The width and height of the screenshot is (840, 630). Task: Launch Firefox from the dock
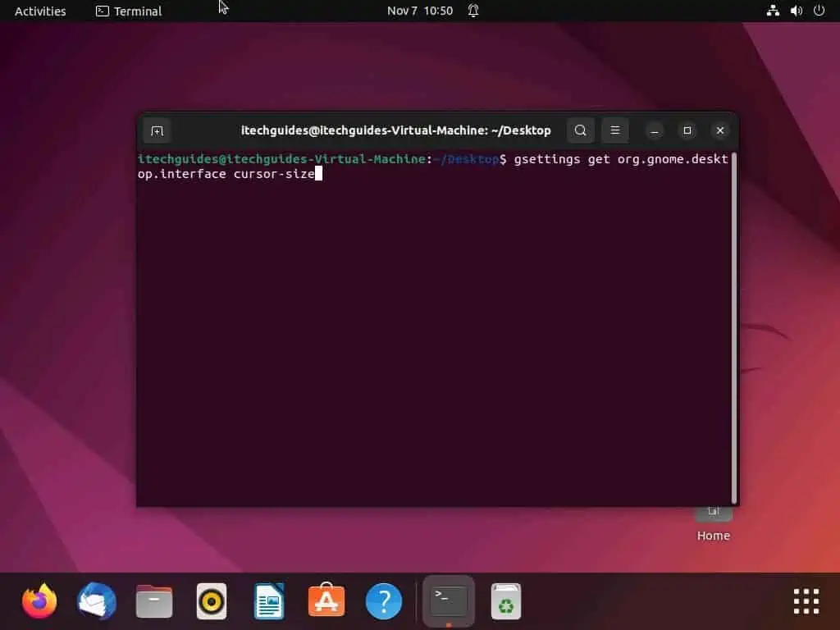click(x=39, y=600)
